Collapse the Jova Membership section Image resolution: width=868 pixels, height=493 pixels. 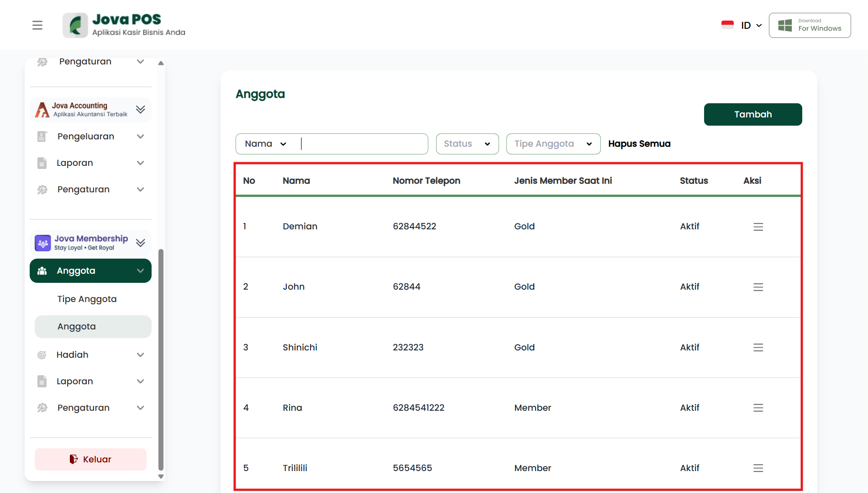pyautogui.click(x=141, y=243)
